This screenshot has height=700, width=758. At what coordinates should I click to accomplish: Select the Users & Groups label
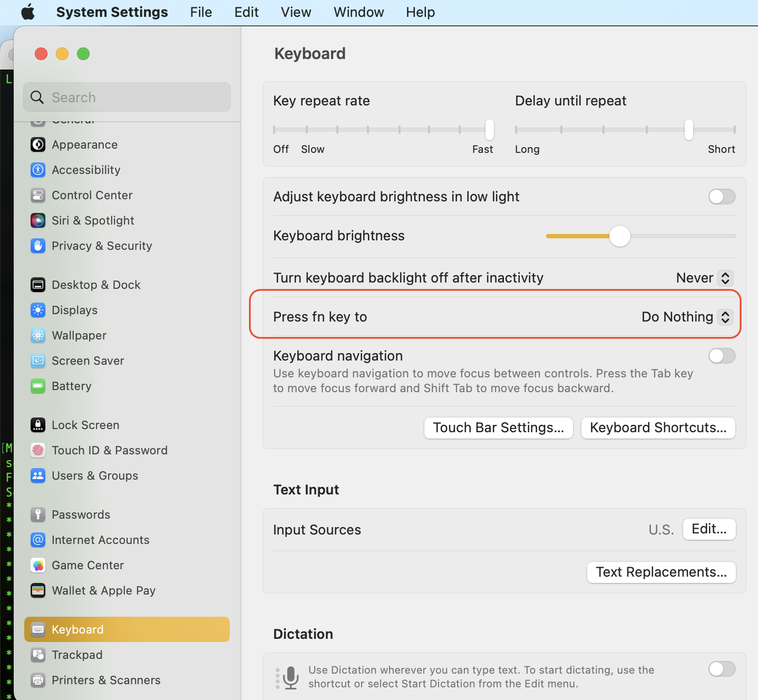tap(95, 475)
